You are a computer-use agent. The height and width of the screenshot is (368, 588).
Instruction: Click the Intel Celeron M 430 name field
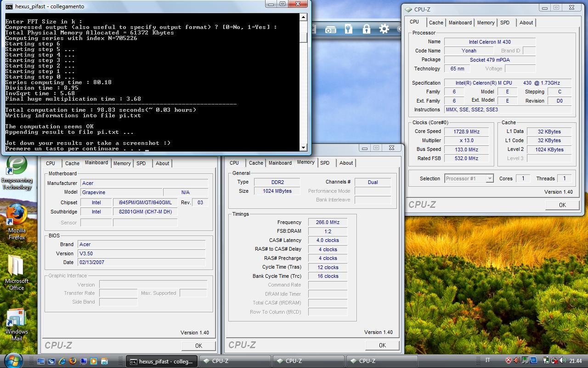pos(490,42)
